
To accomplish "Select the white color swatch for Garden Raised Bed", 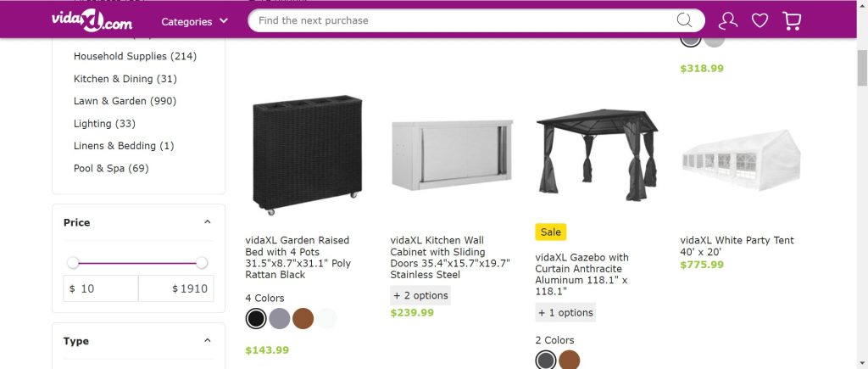I will (x=327, y=319).
